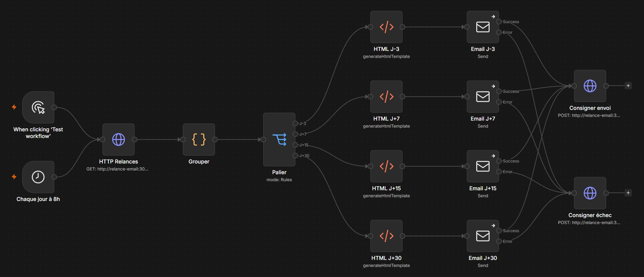Image resolution: width=644 pixels, height=277 pixels.
Task: Open the HTTP Relances globe node
Action: click(x=119, y=139)
